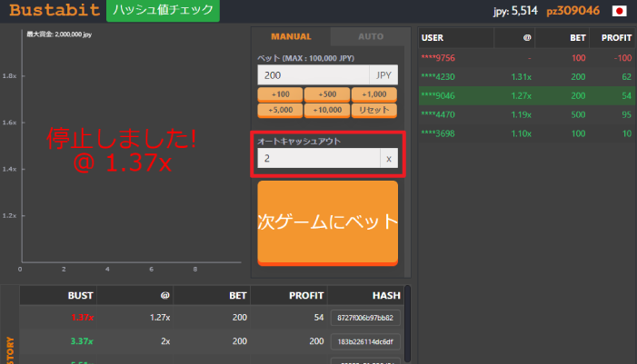637x364 pixels.
Task: Focus the auto cashout field showing 2
Action: click(319, 158)
